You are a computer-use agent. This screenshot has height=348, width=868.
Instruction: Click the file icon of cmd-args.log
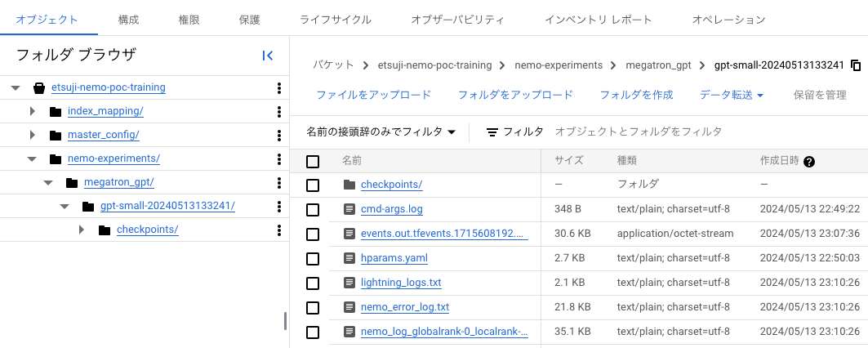[349, 209]
